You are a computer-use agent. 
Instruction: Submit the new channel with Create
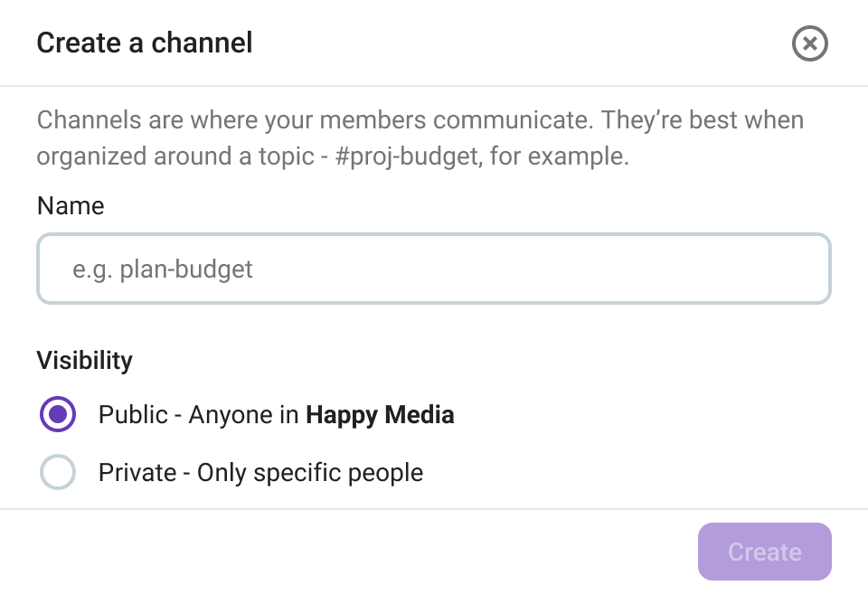(764, 552)
